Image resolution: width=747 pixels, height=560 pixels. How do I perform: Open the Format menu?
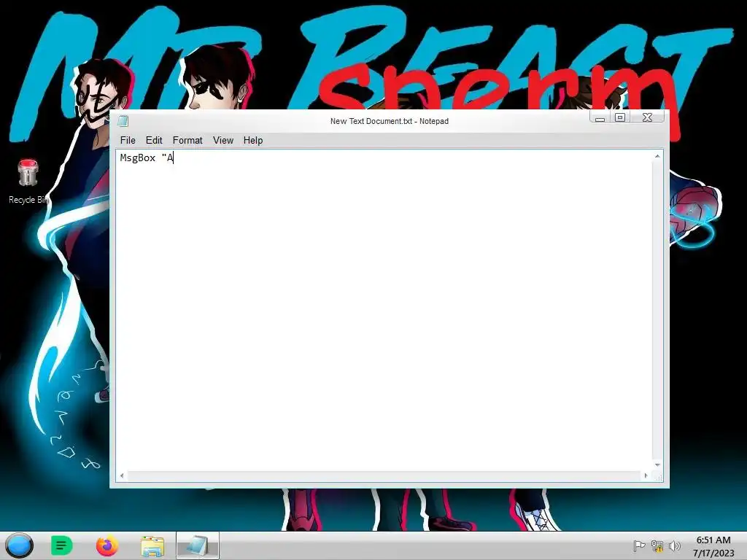tap(187, 141)
